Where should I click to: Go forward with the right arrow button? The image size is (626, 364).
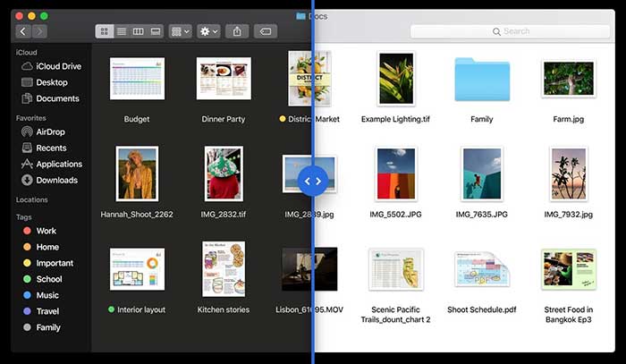click(39, 31)
